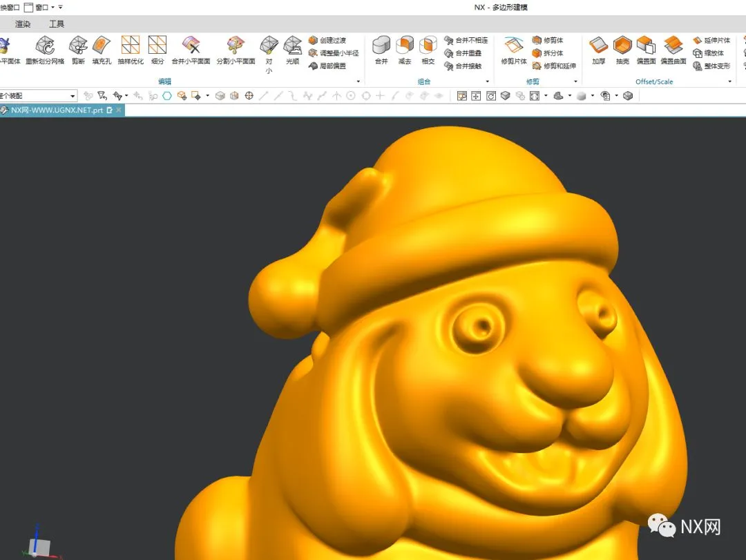Open the assembly scope combo box
The height and width of the screenshot is (560, 746).
click(x=38, y=96)
